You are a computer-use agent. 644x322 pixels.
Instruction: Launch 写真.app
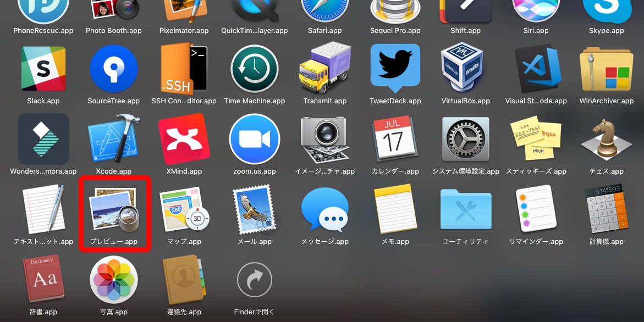(x=114, y=280)
